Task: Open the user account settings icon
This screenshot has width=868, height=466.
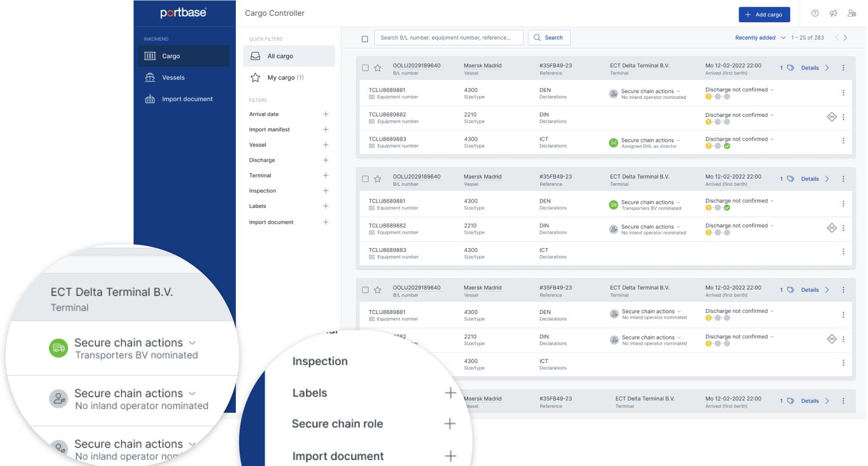Action: click(x=852, y=14)
